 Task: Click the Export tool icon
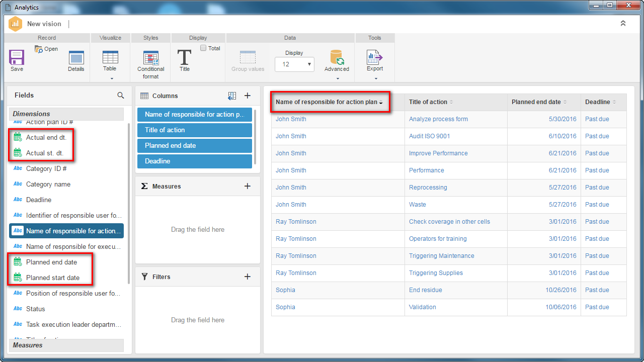click(x=374, y=57)
